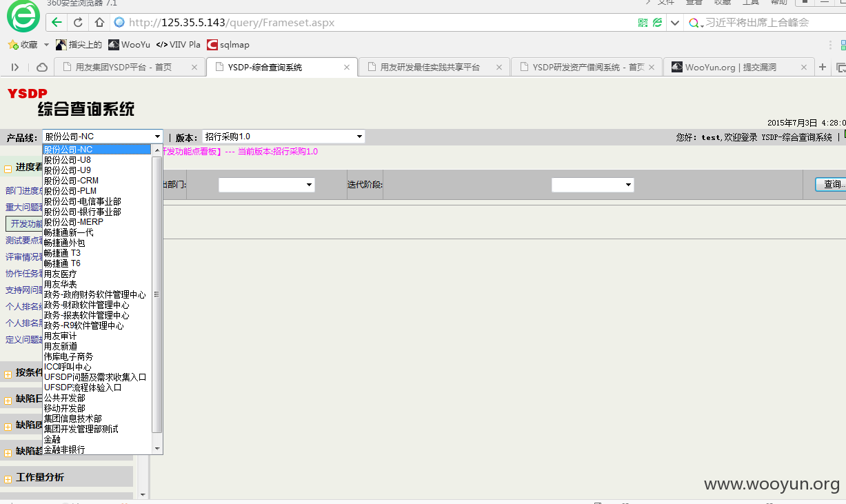Select 金融非银行 option

[x=97, y=450]
